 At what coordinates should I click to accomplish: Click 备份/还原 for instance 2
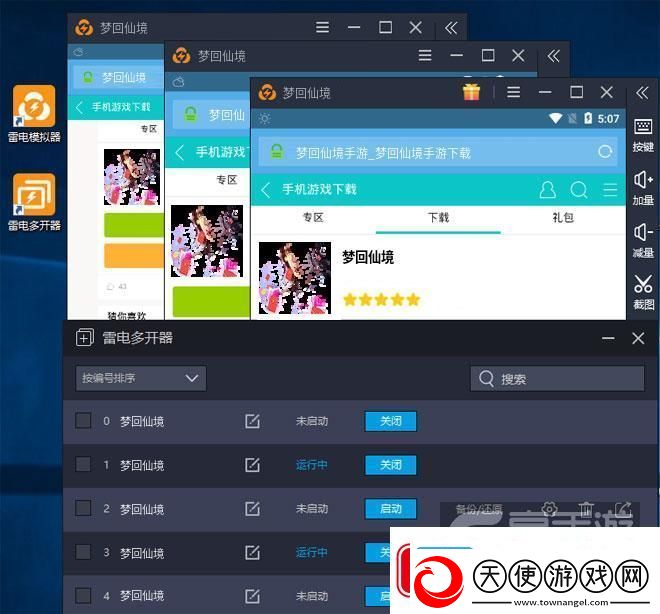pyautogui.click(x=479, y=510)
